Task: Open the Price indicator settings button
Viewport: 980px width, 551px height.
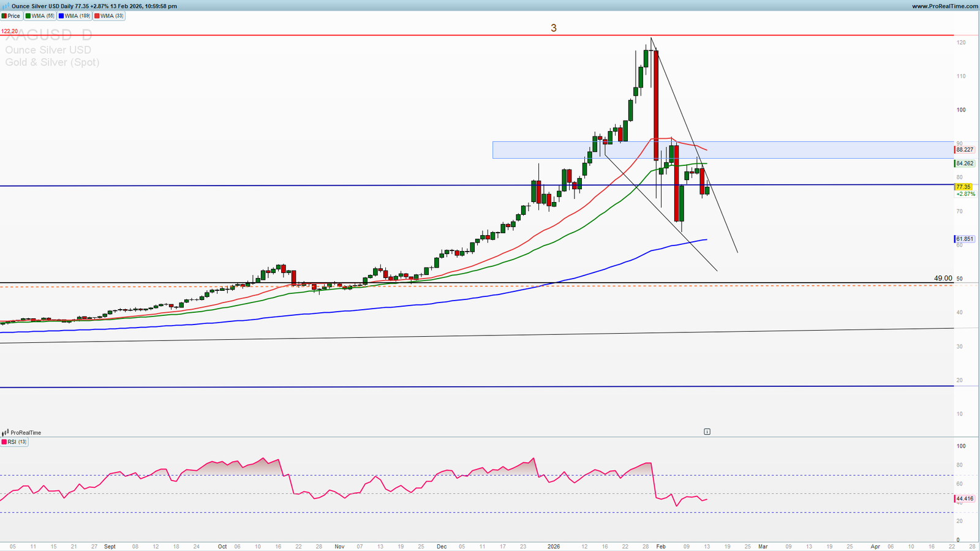Action: pyautogui.click(x=12, y=16)
